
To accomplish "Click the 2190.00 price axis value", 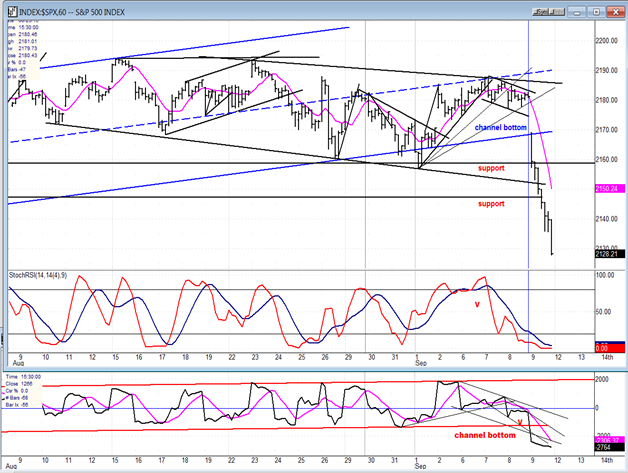I will click(x=607, y=70).
